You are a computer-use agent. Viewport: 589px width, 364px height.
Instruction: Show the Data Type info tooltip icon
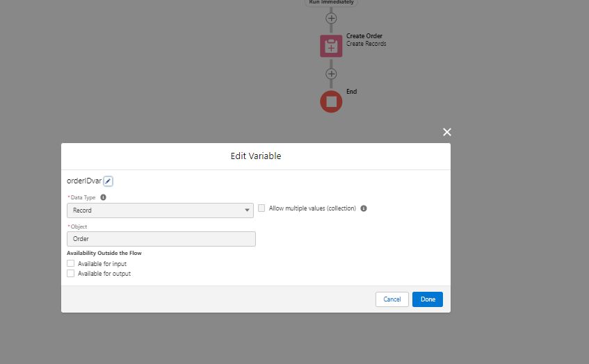(104, 197)
